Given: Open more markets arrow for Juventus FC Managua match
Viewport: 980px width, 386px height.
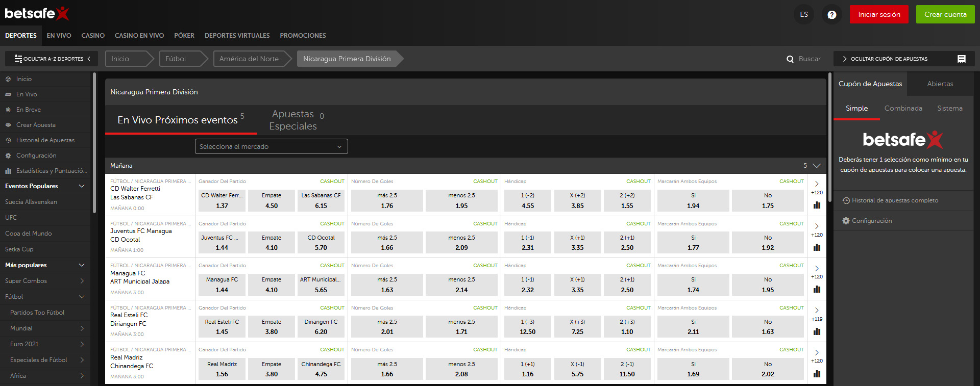Looking at the screenshot, I should click(x=817, y=226).
